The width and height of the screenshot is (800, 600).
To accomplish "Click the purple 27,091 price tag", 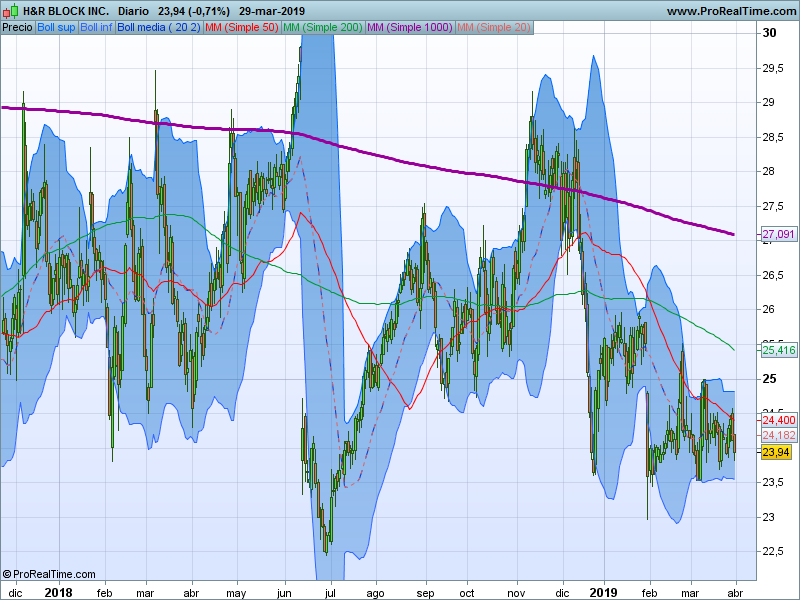I will pos(779,234).
